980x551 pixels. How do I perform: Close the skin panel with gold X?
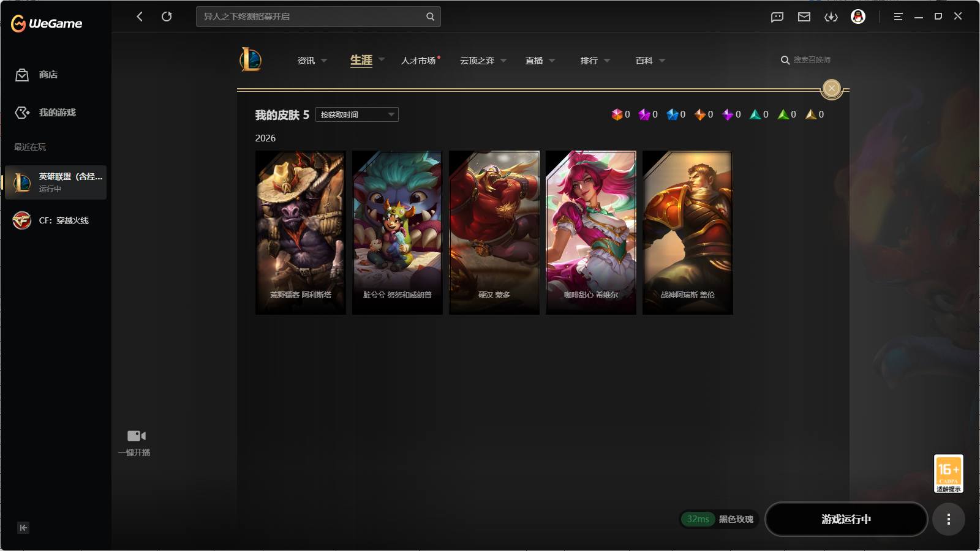click(831, 88)
